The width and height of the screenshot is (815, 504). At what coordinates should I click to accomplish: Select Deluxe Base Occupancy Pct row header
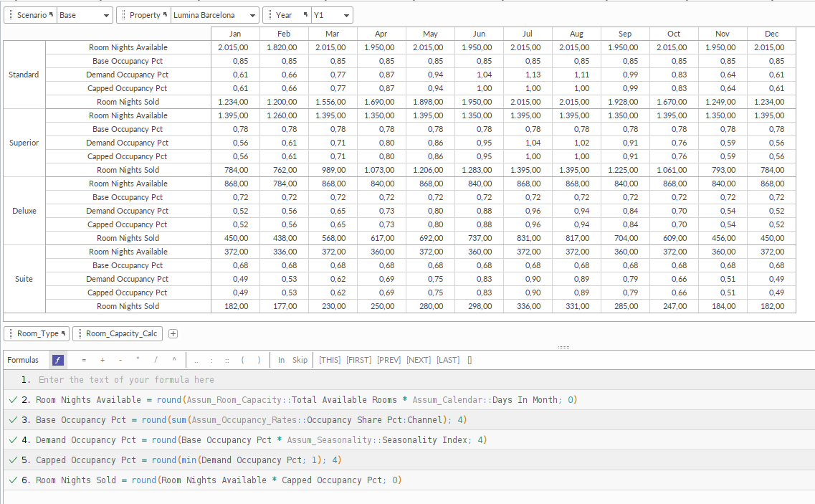[128, 197]
